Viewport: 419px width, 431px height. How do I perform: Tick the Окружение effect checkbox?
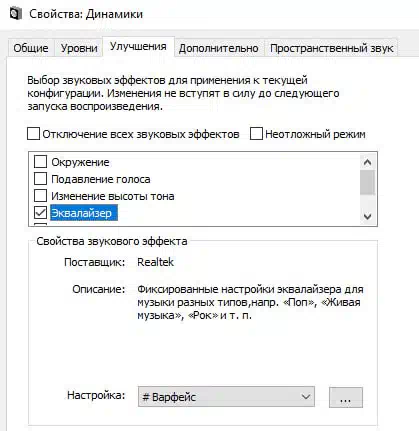coord(40,162)
